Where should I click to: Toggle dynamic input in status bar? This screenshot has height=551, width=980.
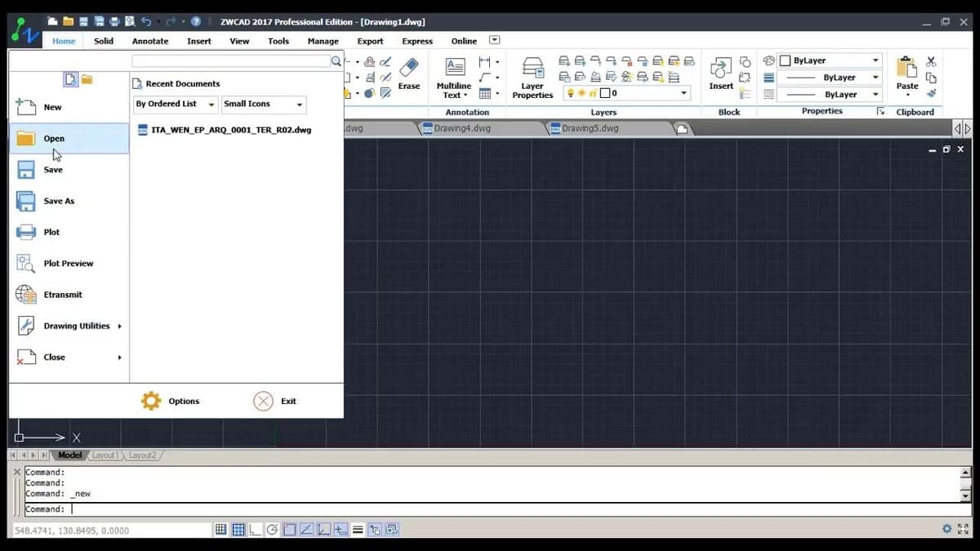(x=341, y=530)
